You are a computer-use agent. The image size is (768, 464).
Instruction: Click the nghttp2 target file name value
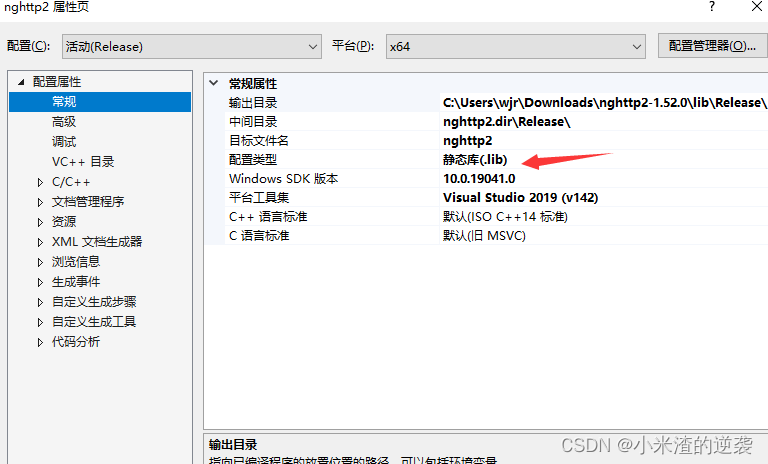[467, 141]
